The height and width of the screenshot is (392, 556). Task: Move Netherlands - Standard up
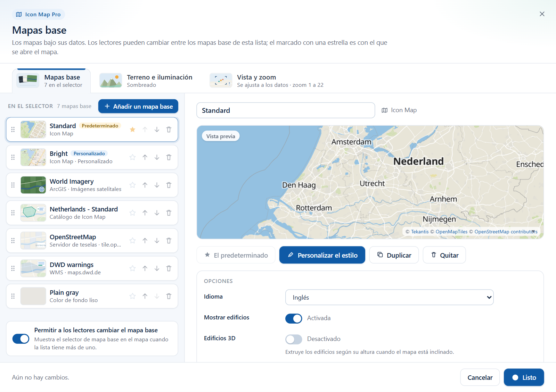[145, 213]
